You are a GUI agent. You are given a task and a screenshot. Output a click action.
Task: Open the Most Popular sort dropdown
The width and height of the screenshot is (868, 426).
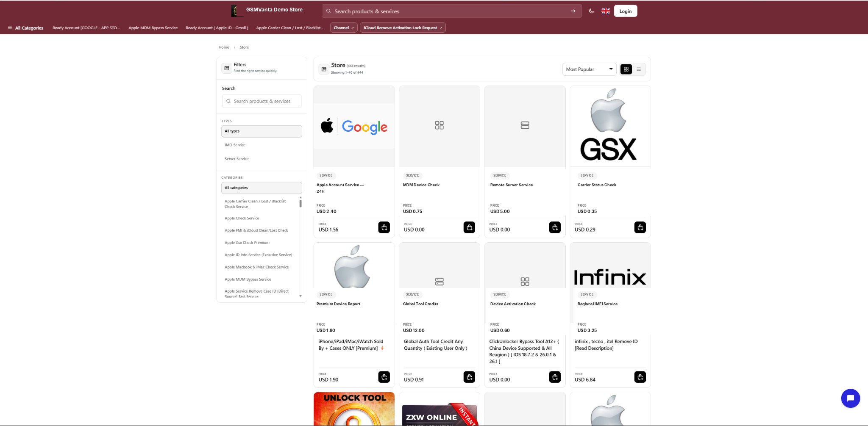(x=589, y=69)
